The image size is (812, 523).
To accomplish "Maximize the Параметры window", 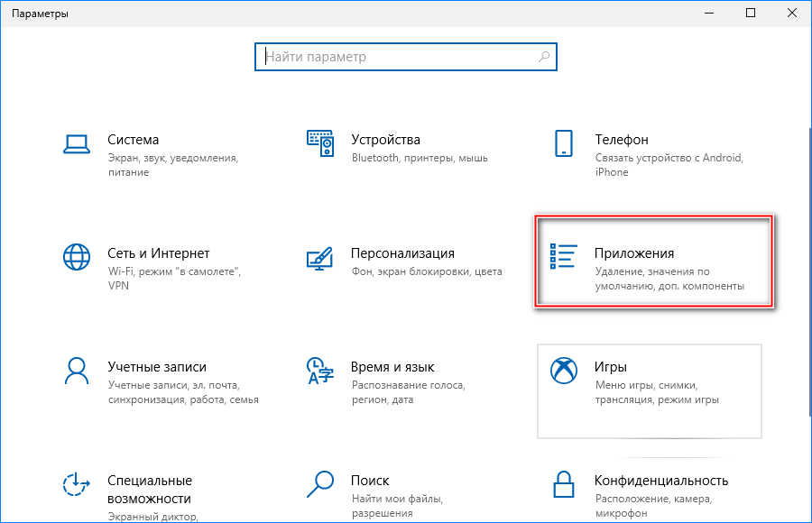I will (751, 14).
